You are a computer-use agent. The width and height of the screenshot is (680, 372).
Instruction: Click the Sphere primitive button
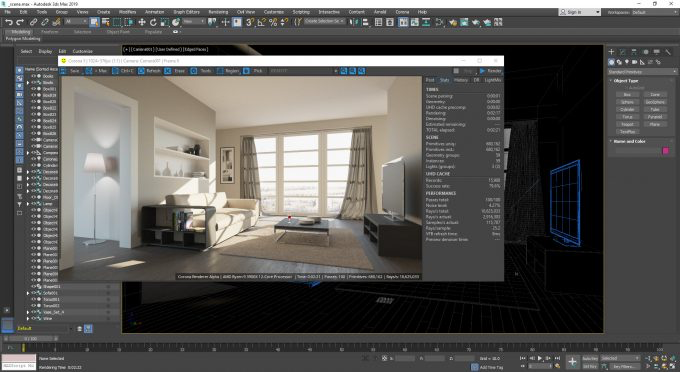click(x=627, y=102)
